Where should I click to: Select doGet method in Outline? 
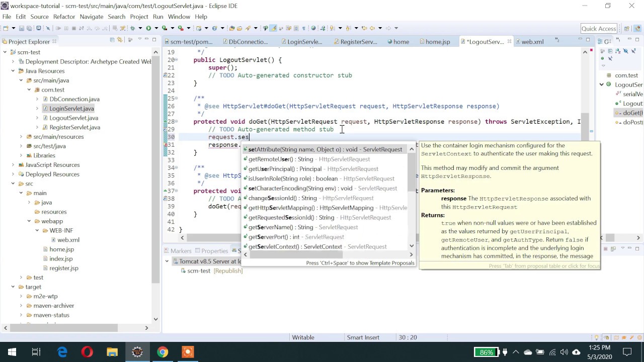click(x=629, y=113)
